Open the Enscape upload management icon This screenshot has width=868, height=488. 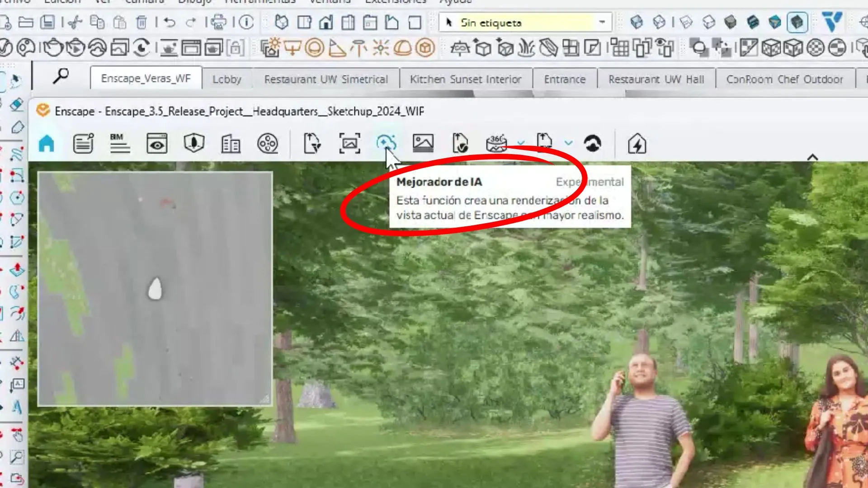592,144
